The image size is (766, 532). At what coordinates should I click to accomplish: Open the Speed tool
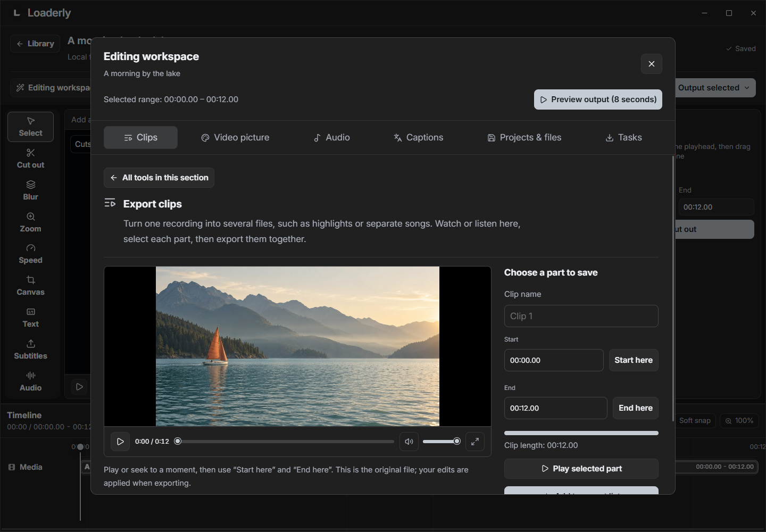(x=30, y=254)
